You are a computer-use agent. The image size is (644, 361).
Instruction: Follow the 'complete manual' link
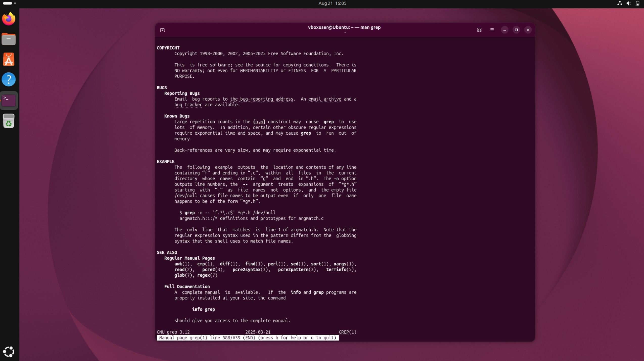201,292
